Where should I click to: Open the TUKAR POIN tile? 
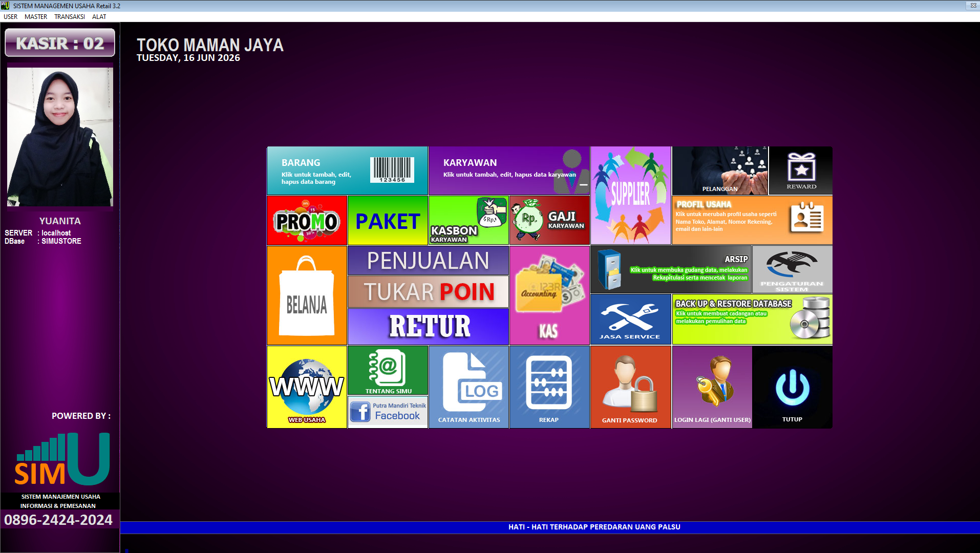(x=428, y=292)
